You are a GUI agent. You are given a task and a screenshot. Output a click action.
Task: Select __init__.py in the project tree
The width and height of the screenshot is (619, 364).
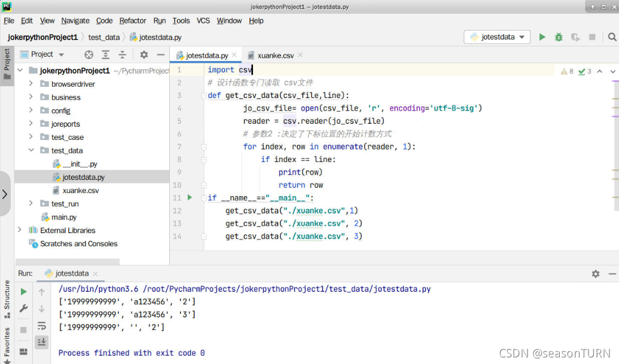point(80,164)
